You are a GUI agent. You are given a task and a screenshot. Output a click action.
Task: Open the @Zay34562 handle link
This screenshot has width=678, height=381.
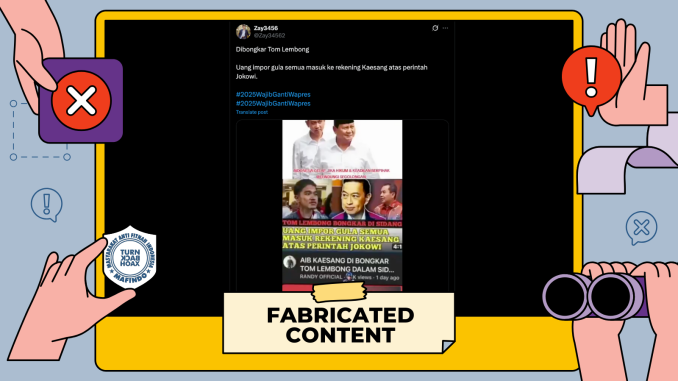(269, 35)
